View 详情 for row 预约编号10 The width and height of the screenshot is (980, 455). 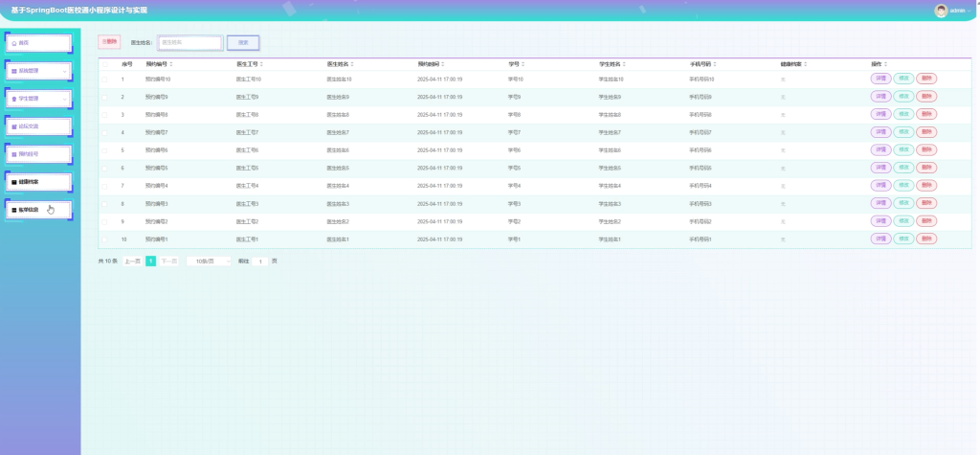point(880,79)
